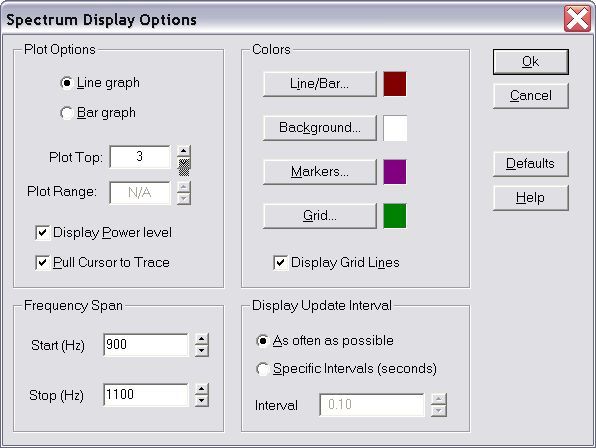Increase Plot Top with up arrow

(184, 151)
